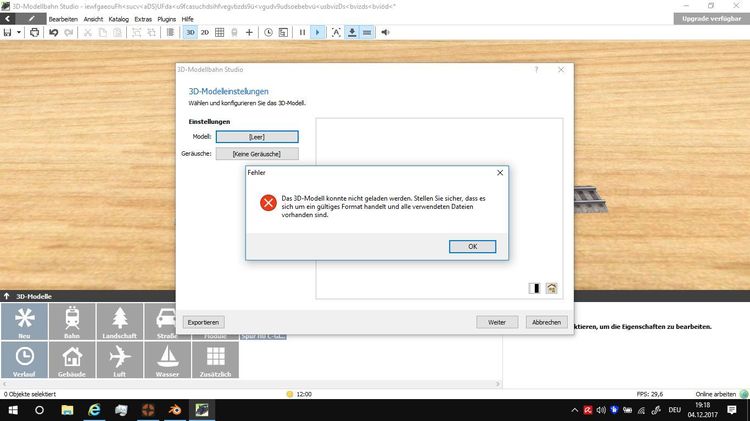Open the Extras menu
The height and width of the screenshot is (421, 750).
pyautogui.click(x=143, y=19)
